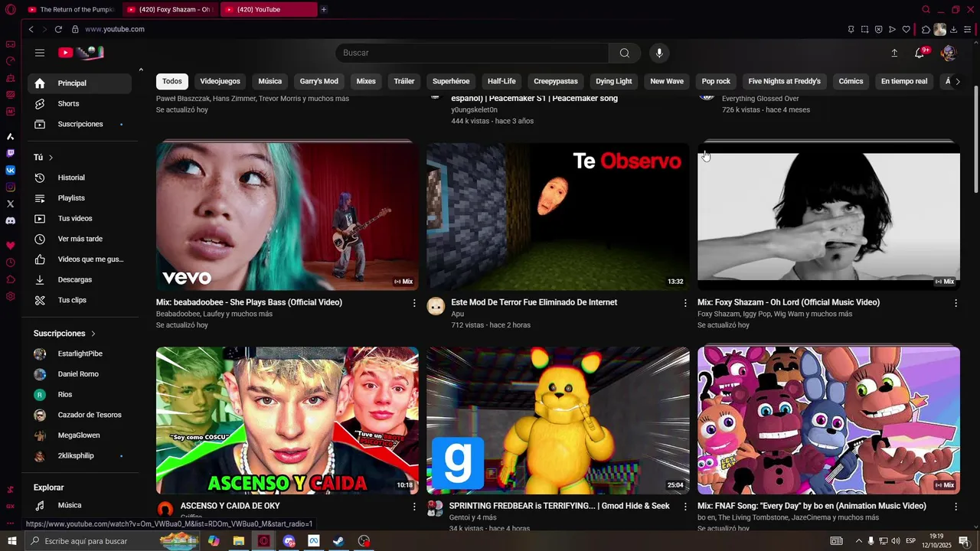This screenshot has height=551, width=980.
Task: Switch to The Return of the Pumpkin tab
Action: (73, 9)
